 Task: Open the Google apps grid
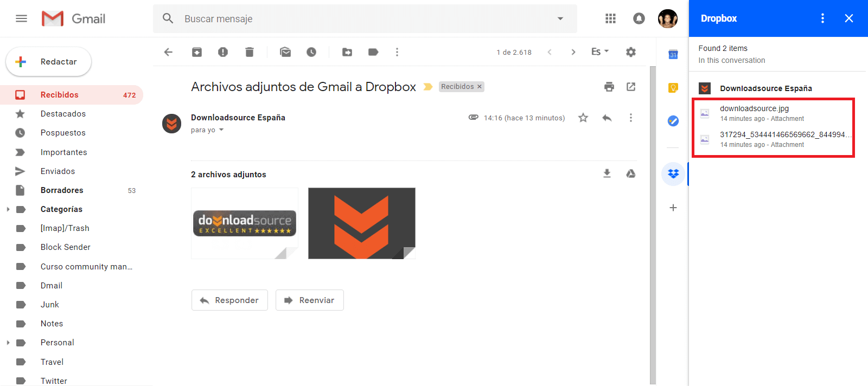tap(610, 18)
